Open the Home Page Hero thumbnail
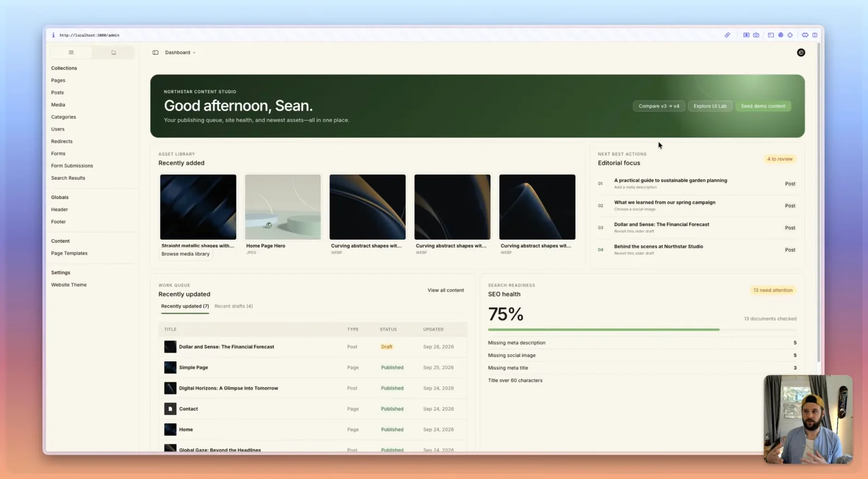Viewport: 868px width, 479px height. pyautogui.click(x=283, y=207)
